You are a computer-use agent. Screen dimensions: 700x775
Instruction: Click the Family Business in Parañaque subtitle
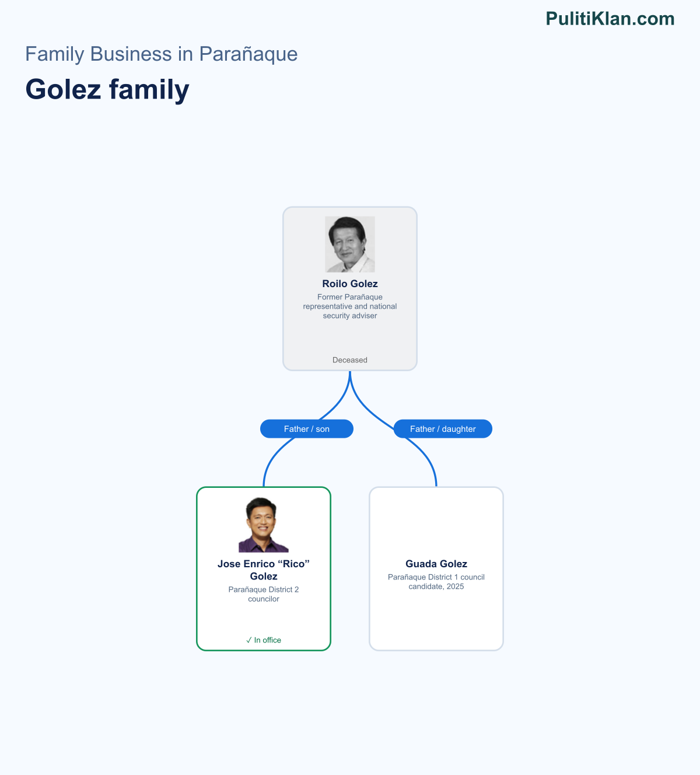(x=162, y=54)
